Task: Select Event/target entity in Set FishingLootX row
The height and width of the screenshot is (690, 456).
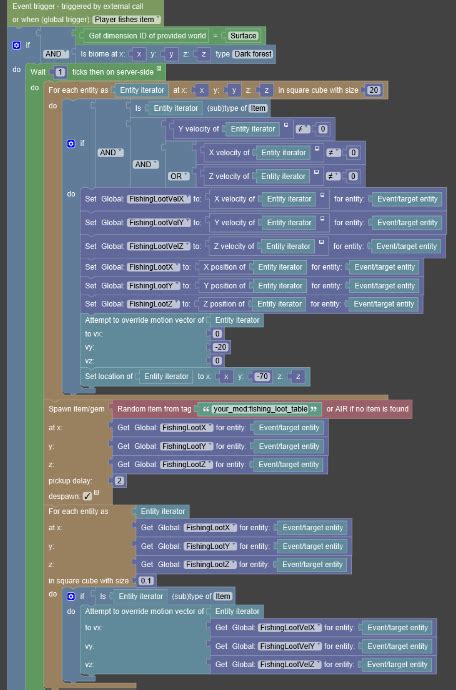Action: coord(384,267)
